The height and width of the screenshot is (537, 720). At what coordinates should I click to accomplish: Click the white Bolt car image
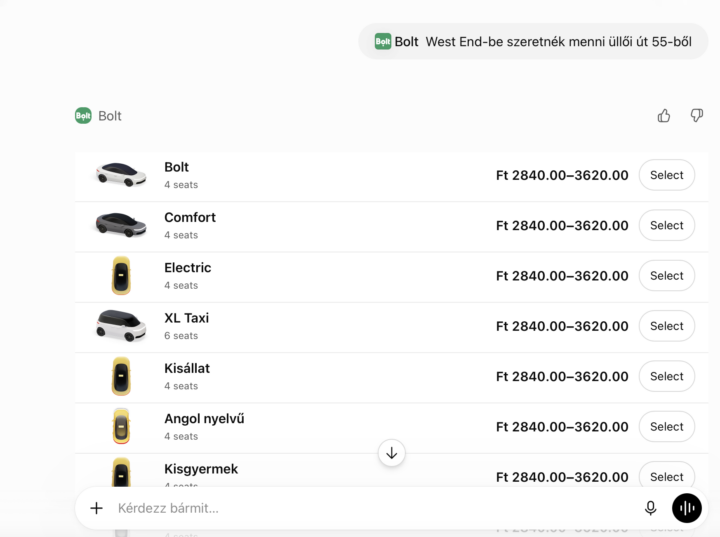point(121,175)
